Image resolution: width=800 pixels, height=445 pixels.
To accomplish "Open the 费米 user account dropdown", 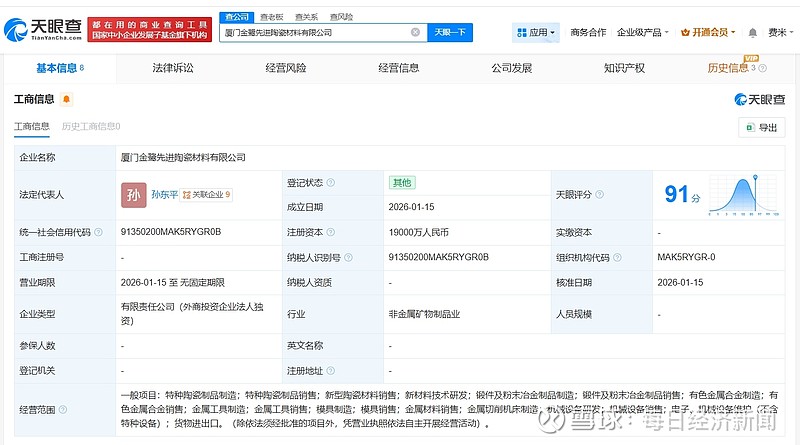I will (x=781, y=33).
